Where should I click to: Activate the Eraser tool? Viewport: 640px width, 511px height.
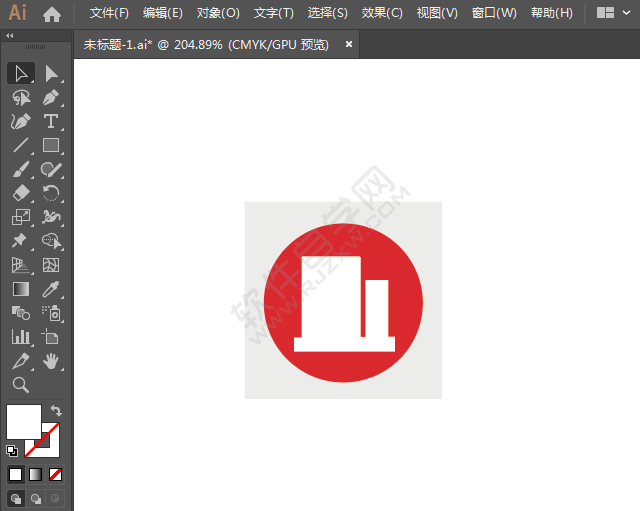click(x=21, y=193)
